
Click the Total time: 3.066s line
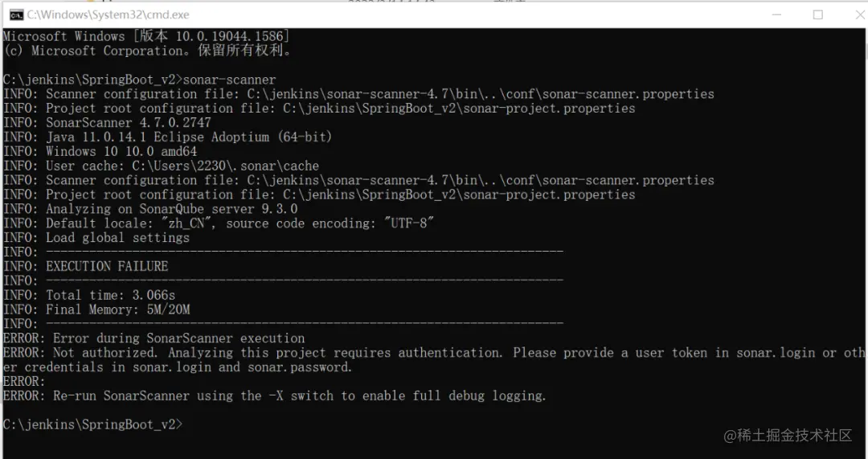(x=89, y=296)
